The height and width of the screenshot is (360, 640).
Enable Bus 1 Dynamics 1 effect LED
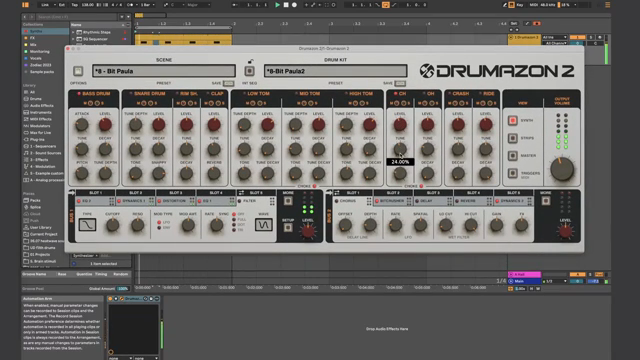119,201
